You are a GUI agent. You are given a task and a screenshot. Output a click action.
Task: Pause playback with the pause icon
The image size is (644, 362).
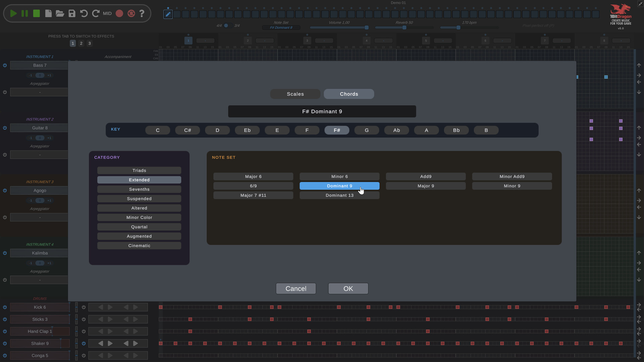pyautogui.click(x=25, y=13)
